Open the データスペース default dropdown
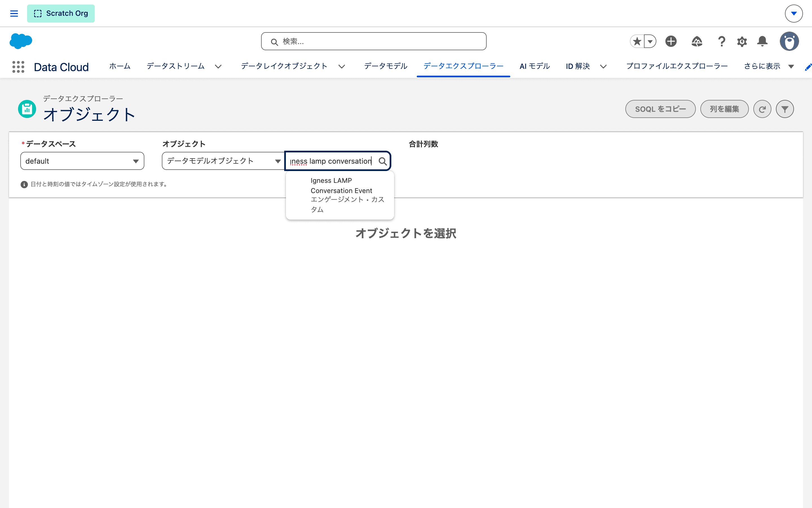Image resolution: width=812 pixels, height=508 pixels. tap(82, 161)
